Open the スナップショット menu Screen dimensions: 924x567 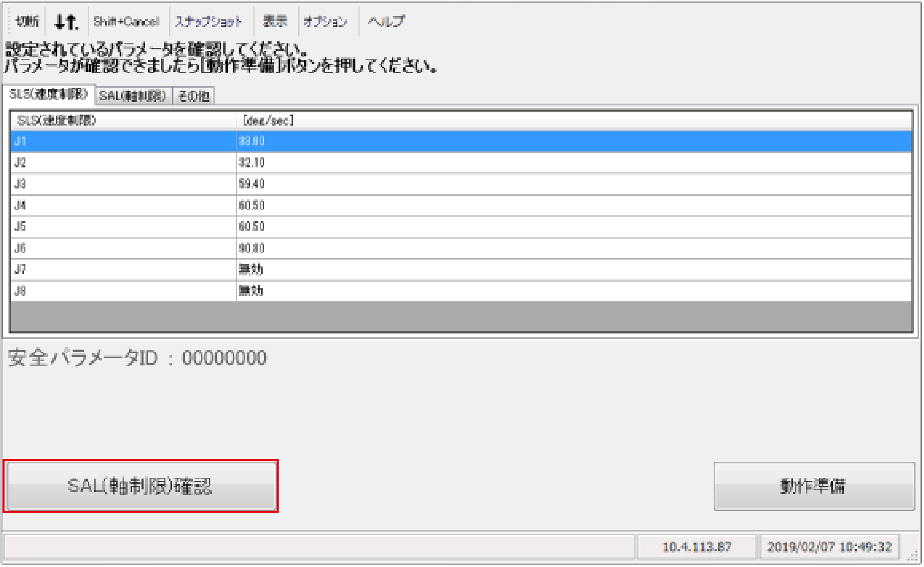click(x=209, y=21)
